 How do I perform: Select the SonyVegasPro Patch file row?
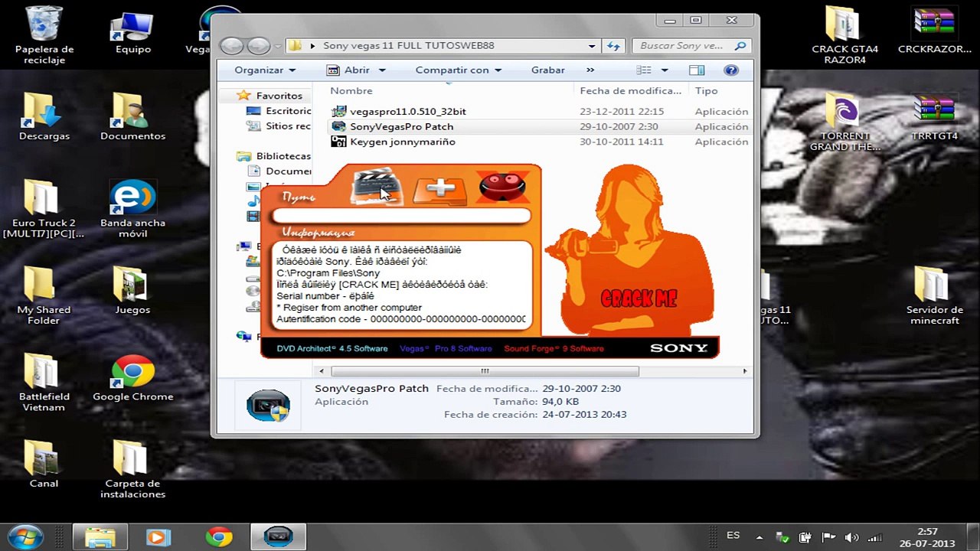(540, 127)
